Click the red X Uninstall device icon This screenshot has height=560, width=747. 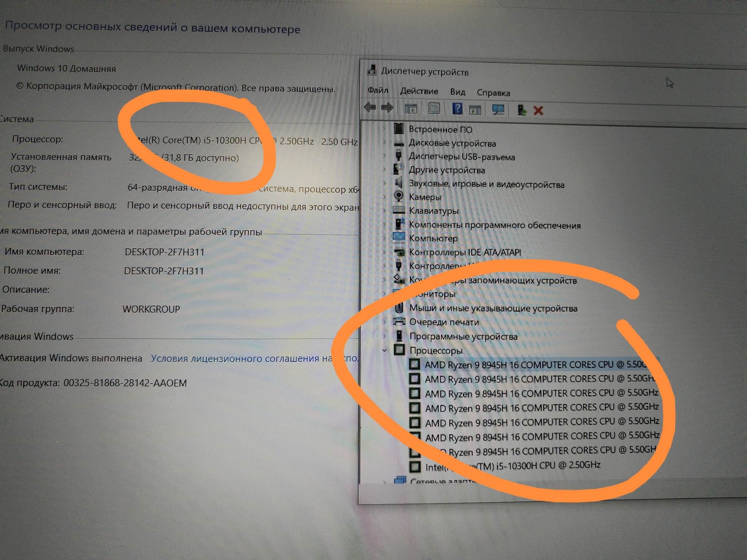[x=538, y=110]
